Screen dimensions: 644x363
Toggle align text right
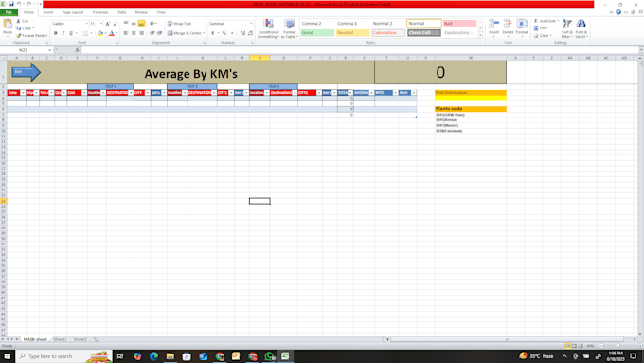coord(141,33)
